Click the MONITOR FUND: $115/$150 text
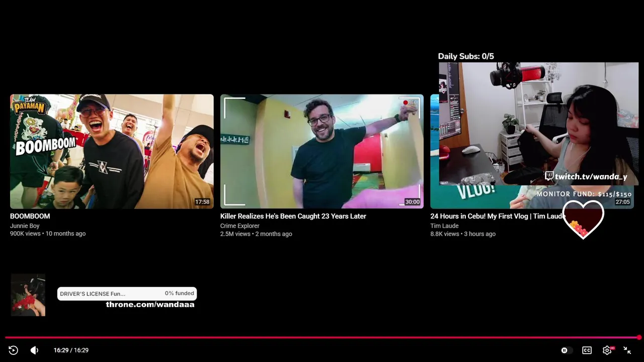This screenshot has width=644, height=362. tap(584, 194)
